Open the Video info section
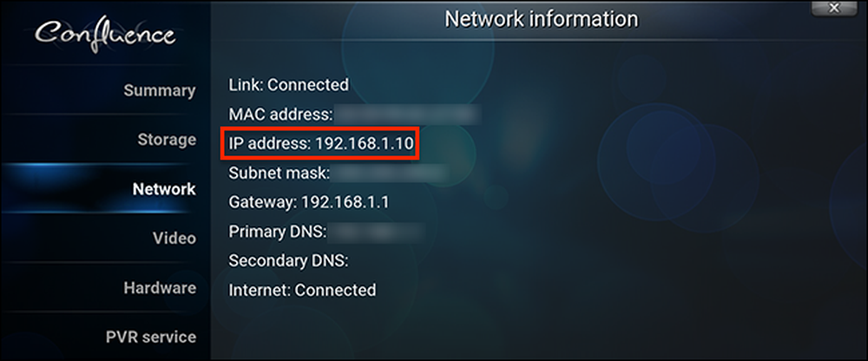This screenshot has height=361, width=868. [174, 239]
